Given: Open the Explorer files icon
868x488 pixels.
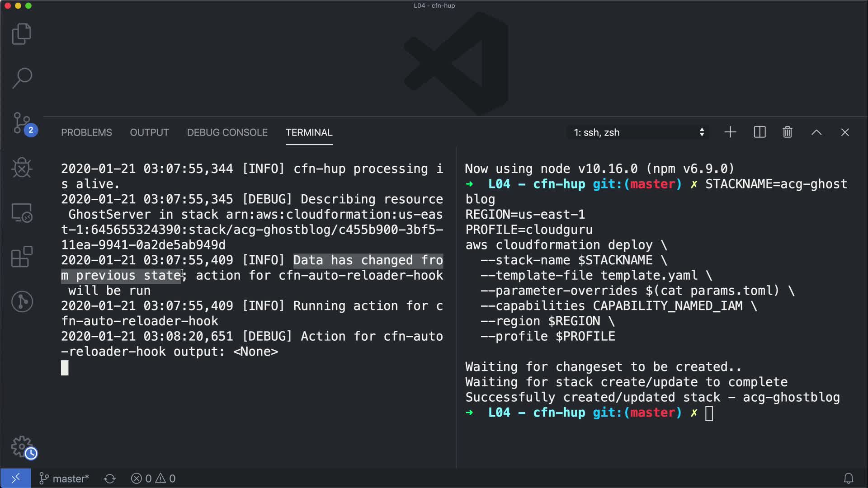Looking at the screenshot, I should (21, 34).
